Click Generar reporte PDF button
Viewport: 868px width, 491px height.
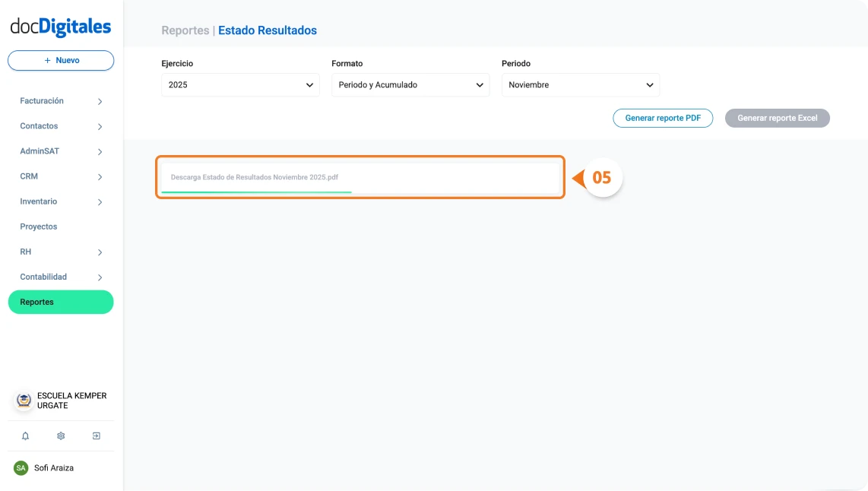click(x=663, y=119)
